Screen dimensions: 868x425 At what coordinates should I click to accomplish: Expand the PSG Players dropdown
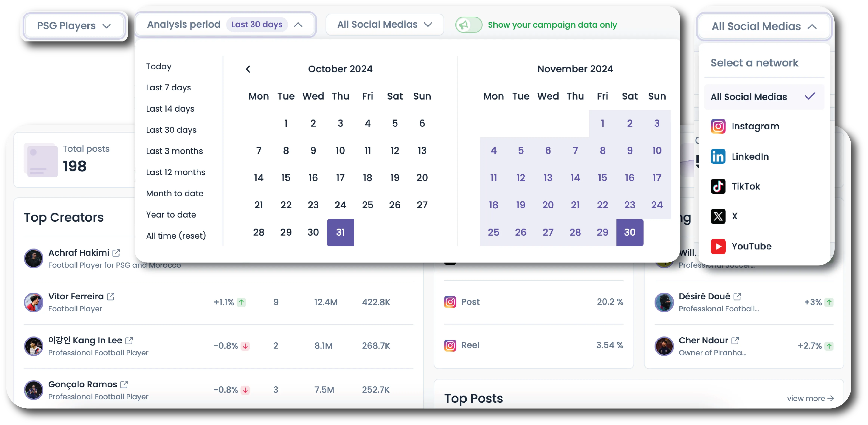[x=74, y=26]
